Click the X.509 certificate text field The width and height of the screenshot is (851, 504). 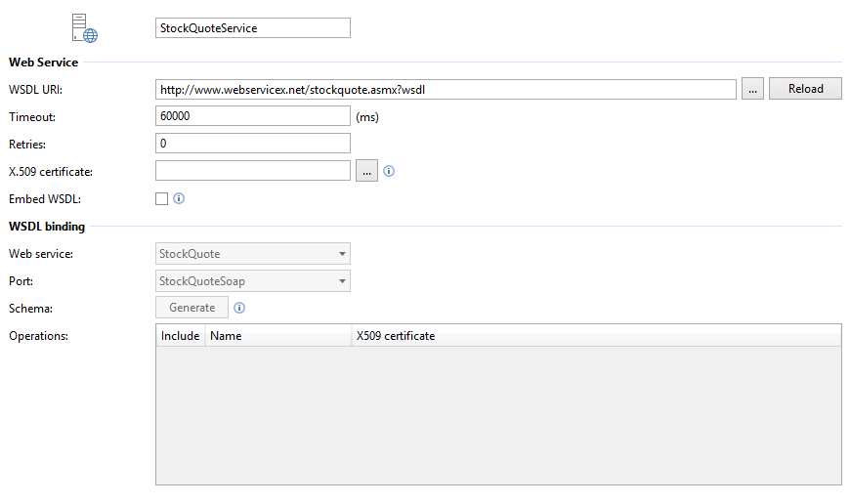pyautogui.click(x=252, y=171)
